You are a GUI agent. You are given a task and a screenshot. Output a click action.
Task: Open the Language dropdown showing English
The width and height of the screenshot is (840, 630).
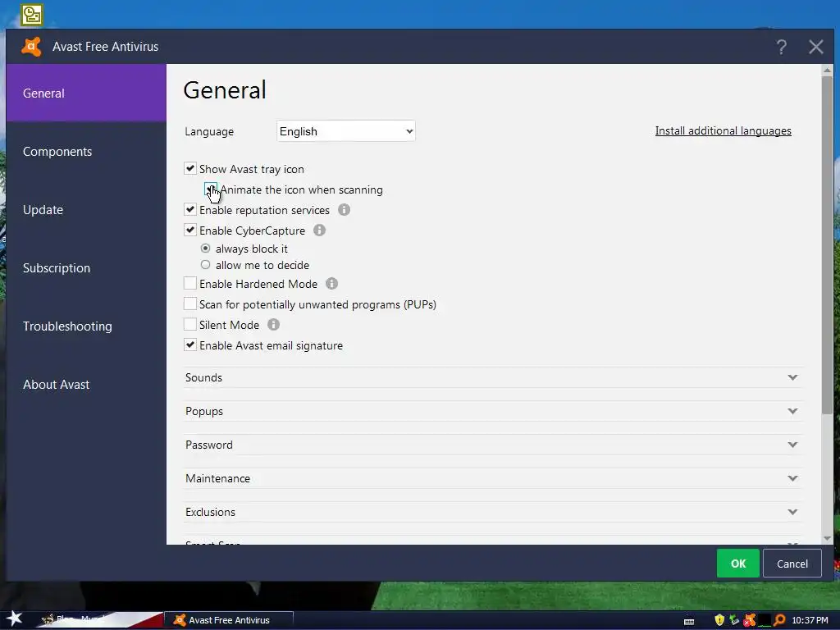(346, 131)
